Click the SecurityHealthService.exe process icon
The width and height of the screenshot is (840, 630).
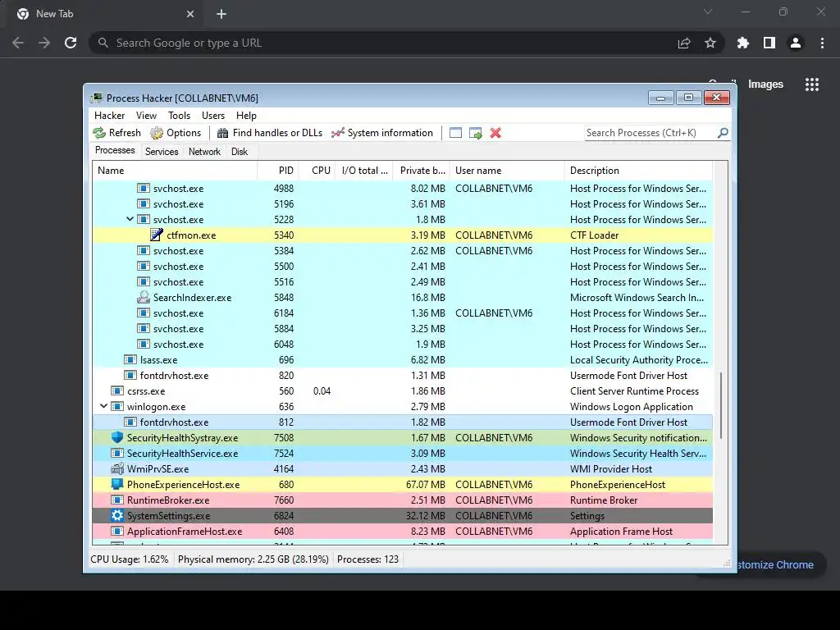click(x=116, y=453)
